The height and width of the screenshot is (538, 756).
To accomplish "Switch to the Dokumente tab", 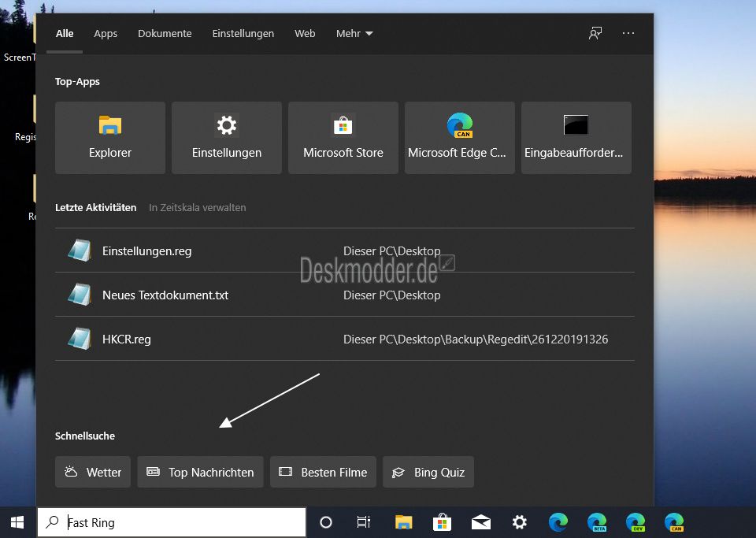I will point(165,33).
